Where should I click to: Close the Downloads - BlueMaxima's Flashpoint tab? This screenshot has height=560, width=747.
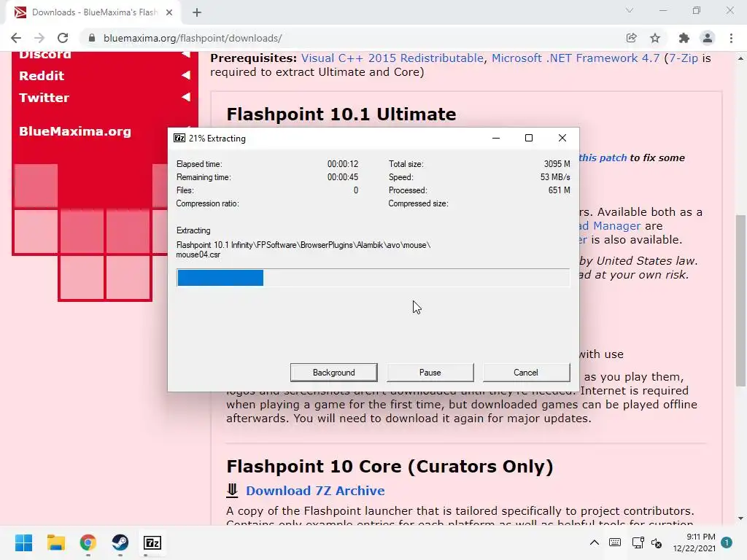coord(169,12)
